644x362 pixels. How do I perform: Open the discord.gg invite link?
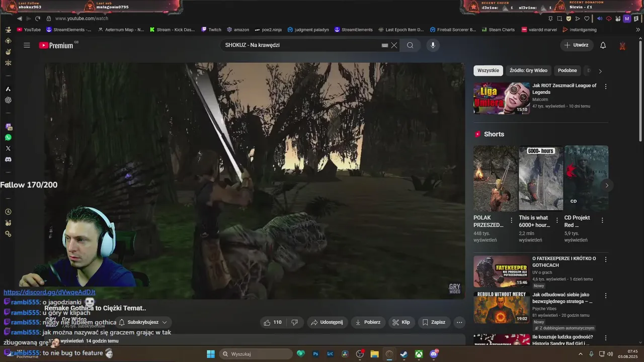click(49, 292)
